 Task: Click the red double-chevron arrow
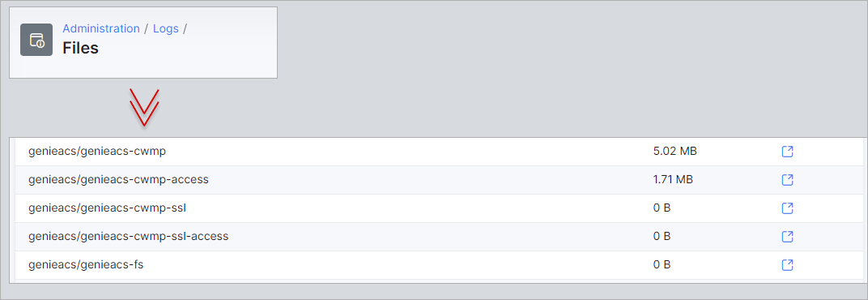[x=144, y=108]
